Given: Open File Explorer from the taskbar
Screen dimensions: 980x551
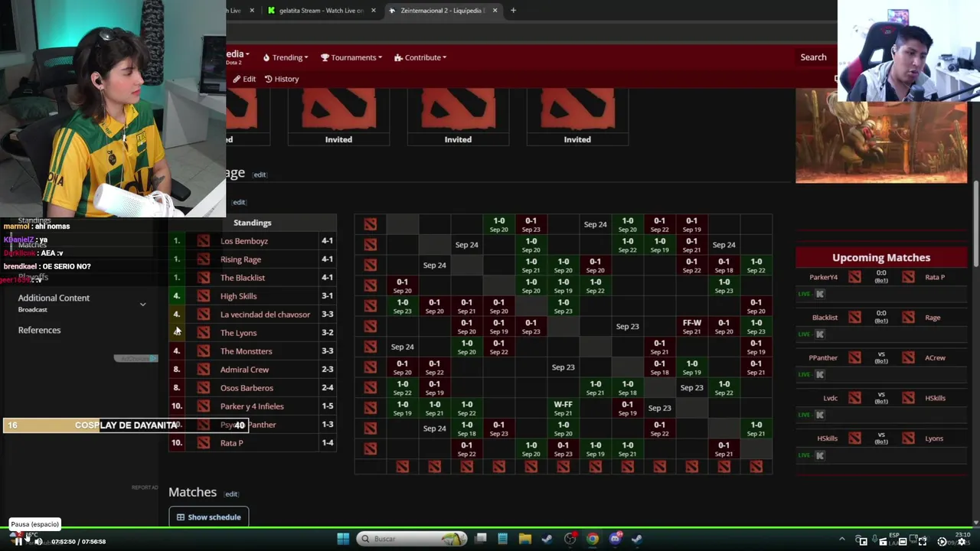Looking at the screenshot, I should [525, 539].
